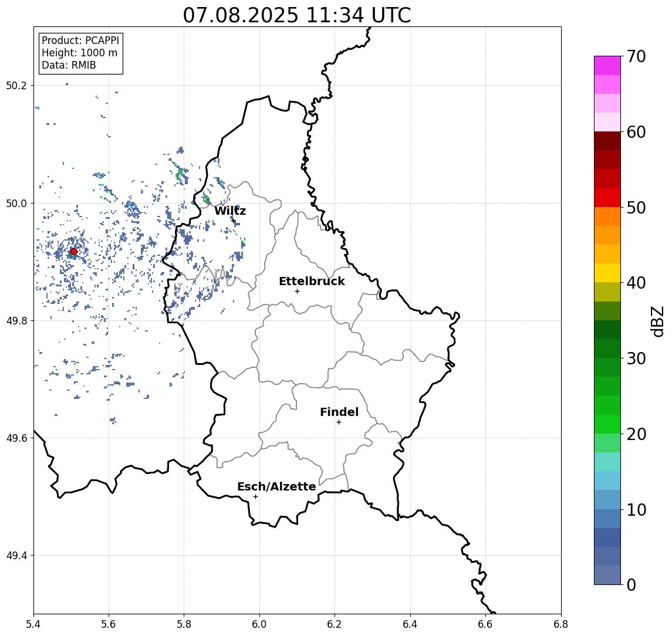
Task: Click the plot title 07.08.2025 11:34 UTC
Action: pyautogui.click(x=297, y=15)
